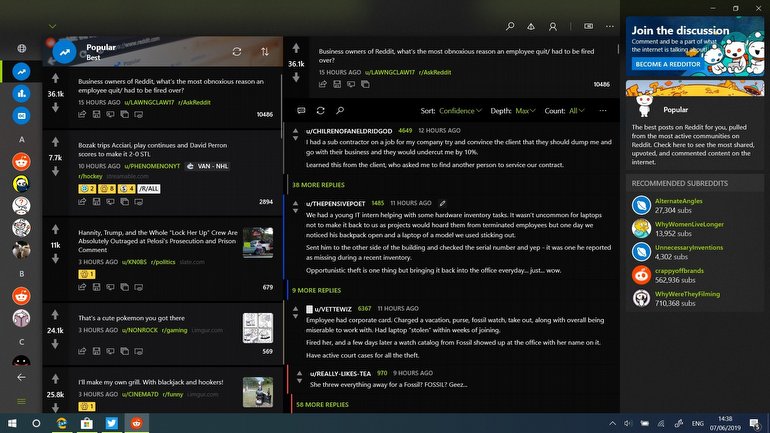Open the Sort Confidence dropdown

pos(460,111)
